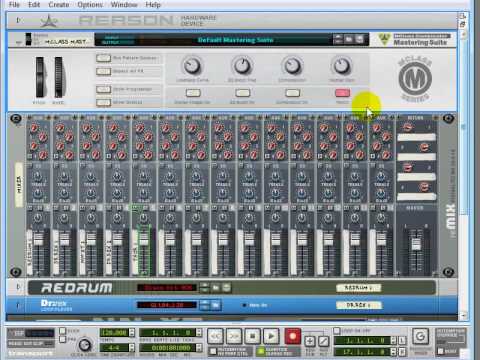Adjust the Bass knob on mixer channel 14
The width and height of the screenshot is (480, 360).
click(x=381, y=193)
